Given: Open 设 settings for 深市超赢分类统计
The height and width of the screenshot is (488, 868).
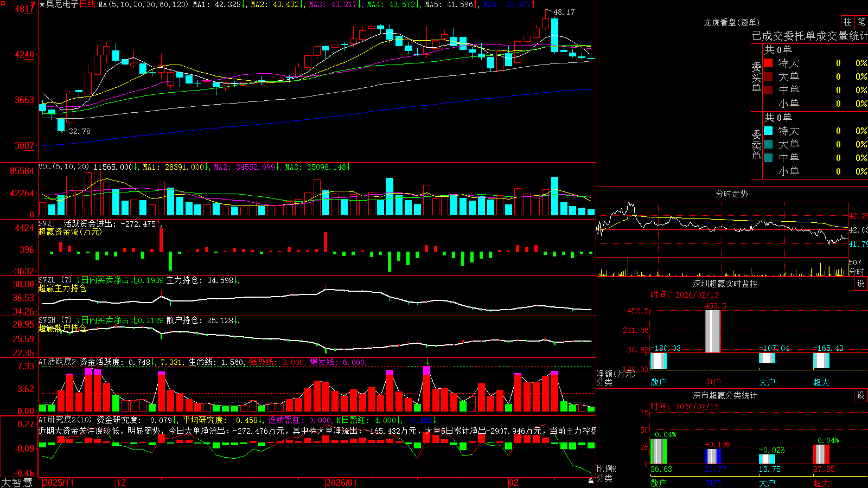Looking at the screenshot, I should point(861,395).
